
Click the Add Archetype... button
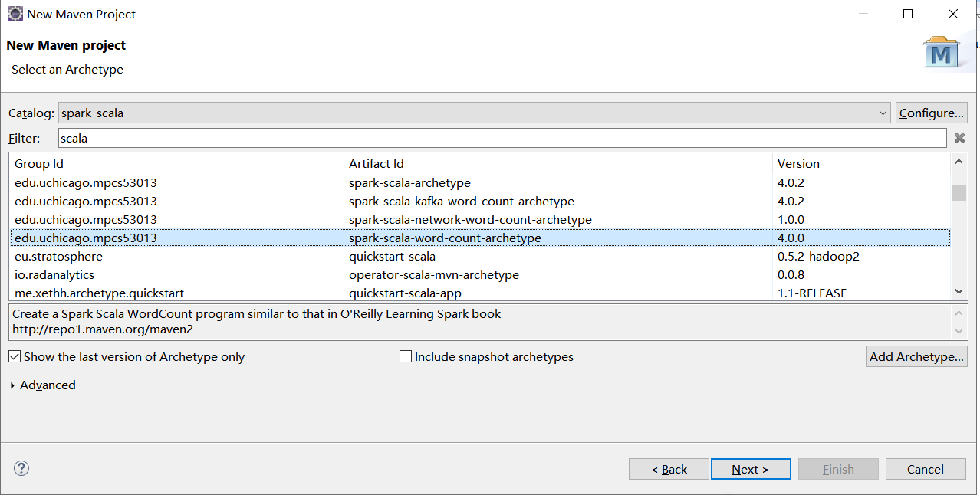(x=916, y=356)
